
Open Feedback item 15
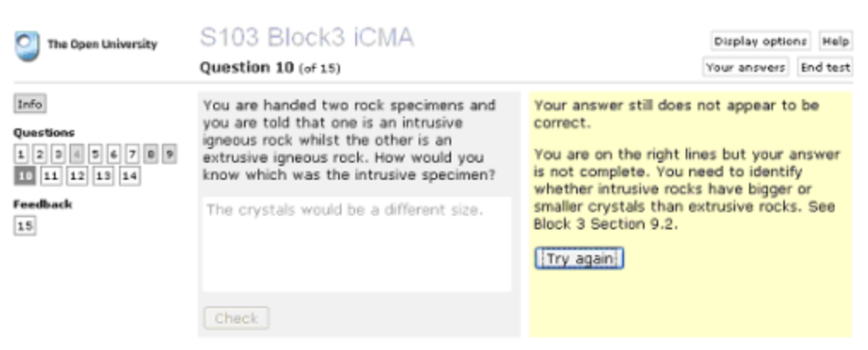[25, 226]
